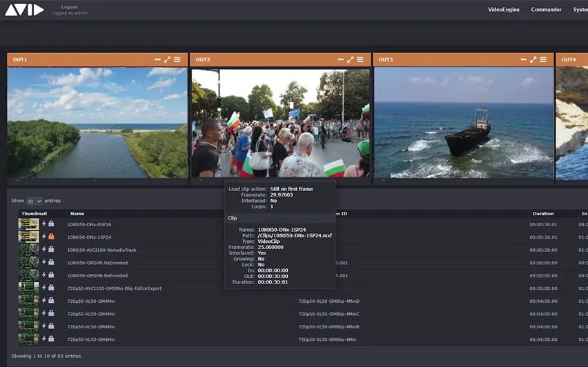This screenshot has height=367, width=588.
Task: Open the Show entries count dropdown
Action: pyautogui.click(x=35, y=201)
